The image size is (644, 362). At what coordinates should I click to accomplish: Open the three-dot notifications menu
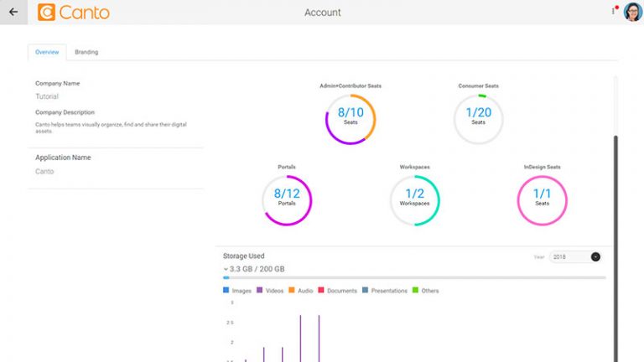point(614,12)
